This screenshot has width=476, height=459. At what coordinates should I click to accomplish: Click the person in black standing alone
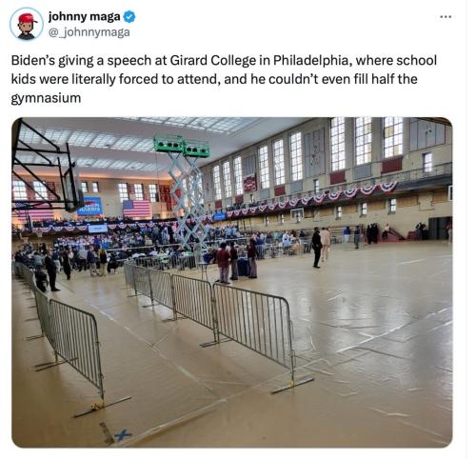[316, 249]
